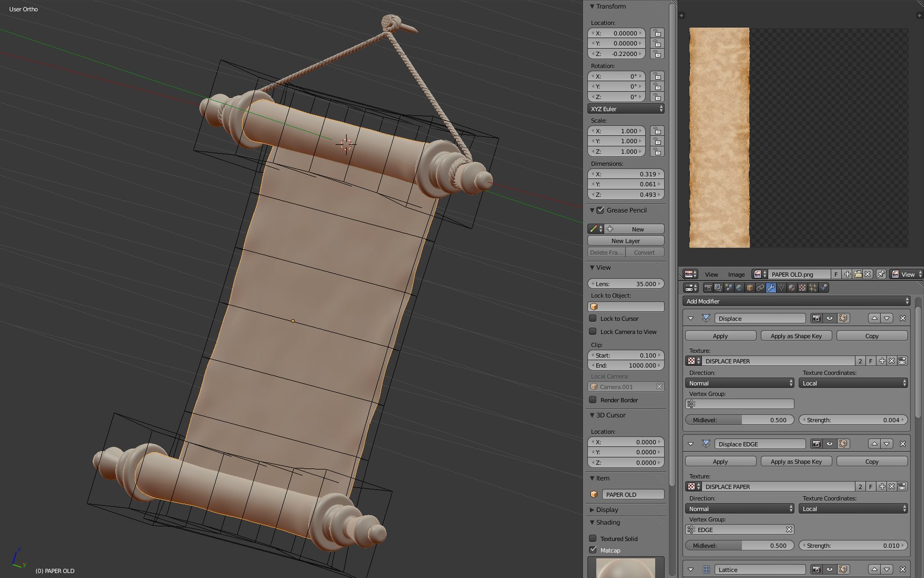Screen dimensions: 924x578
Task: Open the Texture checkerboard properties tab
Action: pos(802,288)
